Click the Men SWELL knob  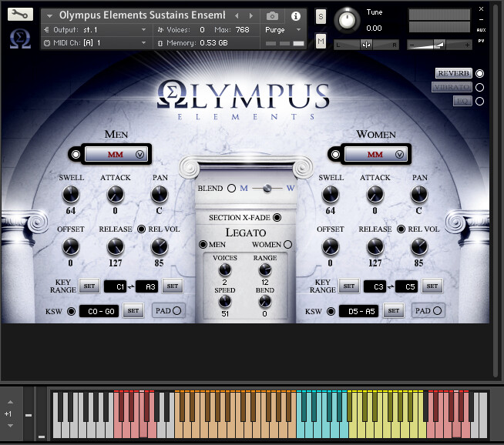pyautogui.click(x=71, y=194)
